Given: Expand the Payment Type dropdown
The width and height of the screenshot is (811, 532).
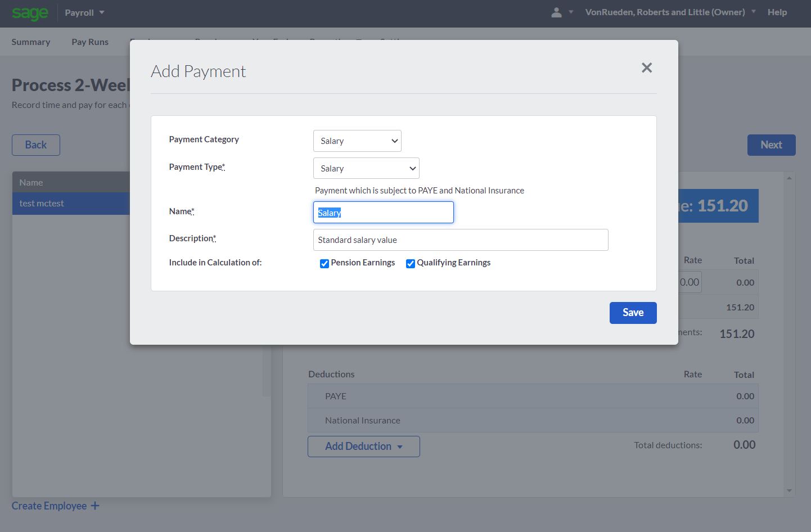Looking at the screenshot, I should click(x=366, y=169).
